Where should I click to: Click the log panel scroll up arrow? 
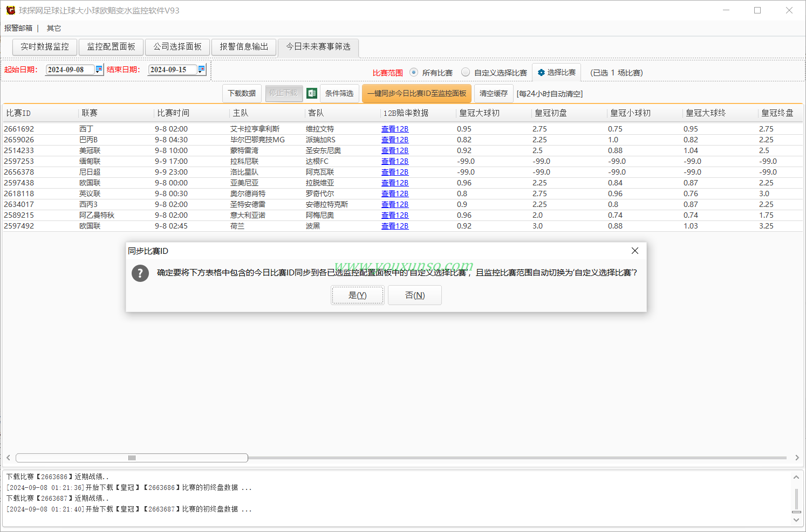[796, 477]
